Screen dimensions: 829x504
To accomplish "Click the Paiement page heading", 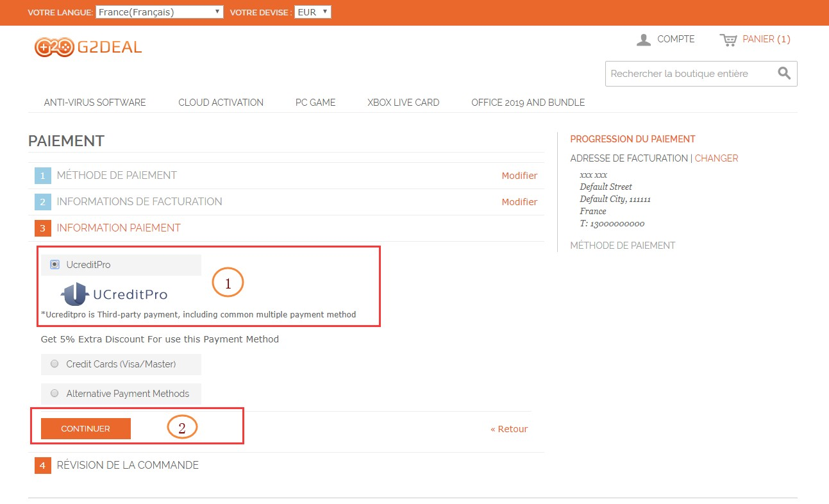I will click(66, 141).
